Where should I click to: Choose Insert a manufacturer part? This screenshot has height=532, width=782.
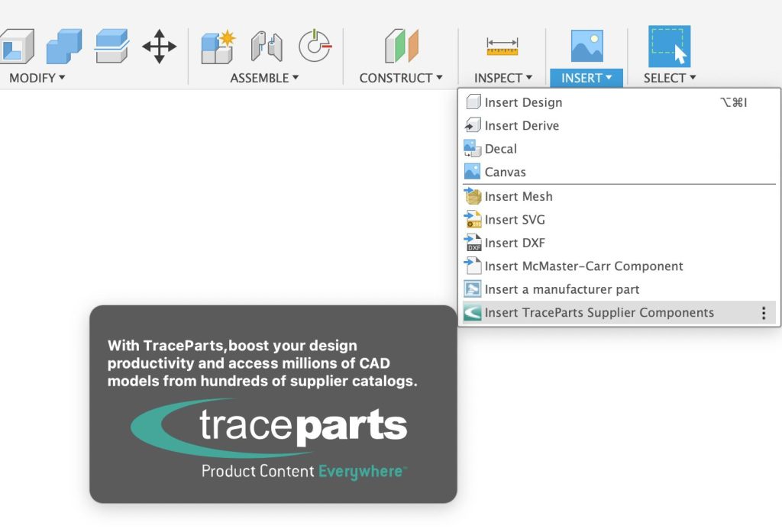[x=619, y=289]
